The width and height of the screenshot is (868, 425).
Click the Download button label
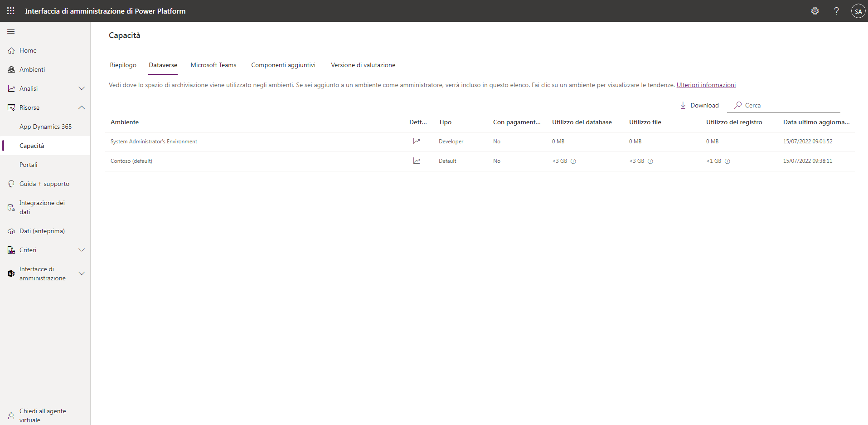pos(704,105)
